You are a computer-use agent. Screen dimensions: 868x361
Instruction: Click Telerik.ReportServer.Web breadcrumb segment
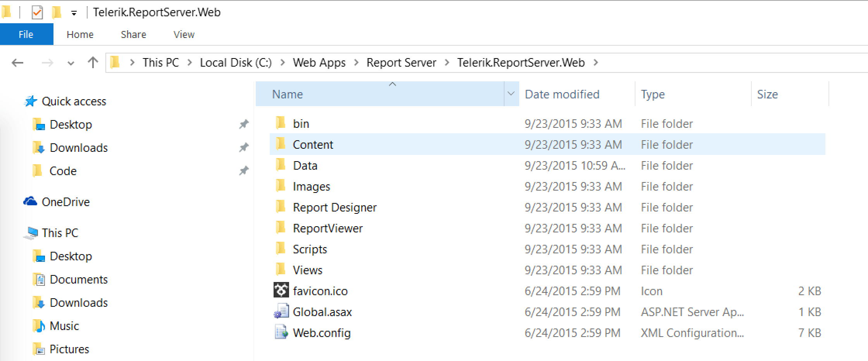(521, 62)
